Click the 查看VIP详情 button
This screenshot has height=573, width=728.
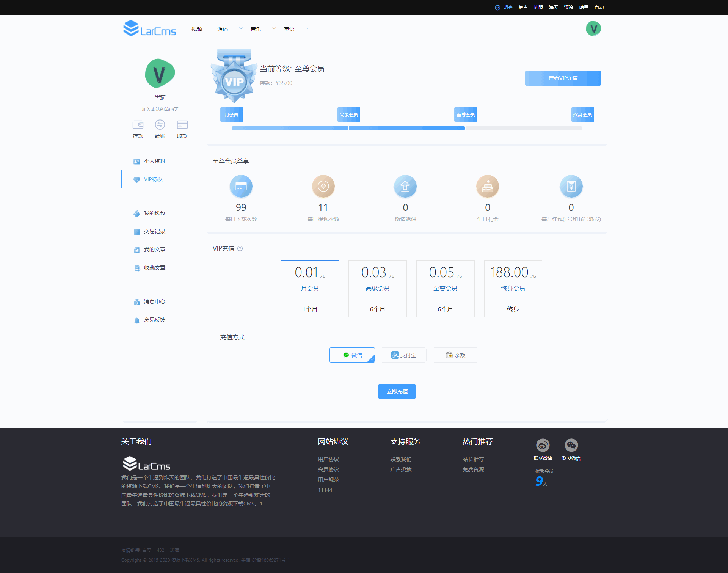tap(563, 78)
